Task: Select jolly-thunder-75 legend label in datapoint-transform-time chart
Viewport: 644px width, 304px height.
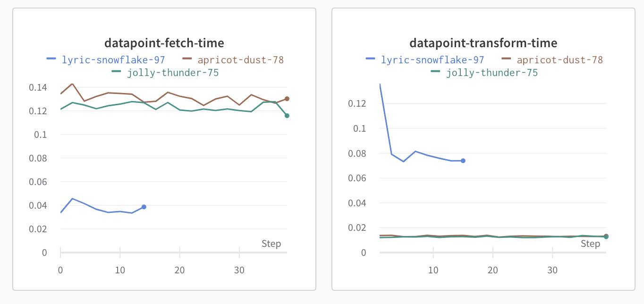Action: 492,73
